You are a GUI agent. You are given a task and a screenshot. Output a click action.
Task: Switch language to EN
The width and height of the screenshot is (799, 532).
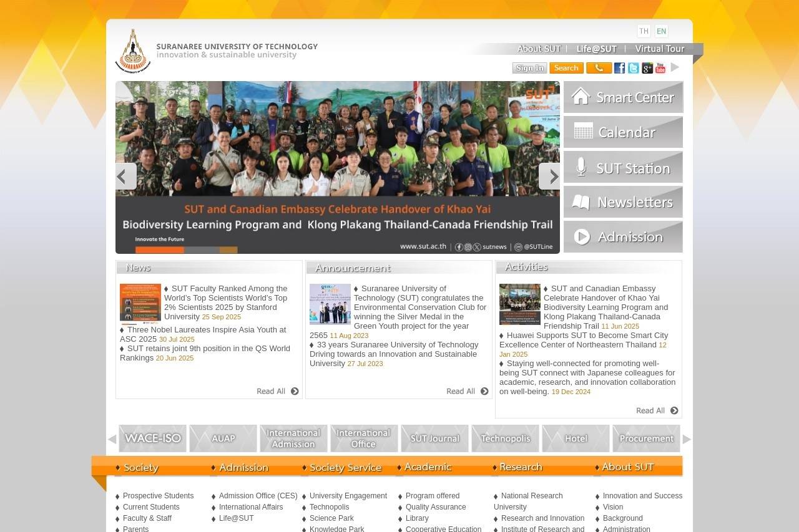[661, 31]
